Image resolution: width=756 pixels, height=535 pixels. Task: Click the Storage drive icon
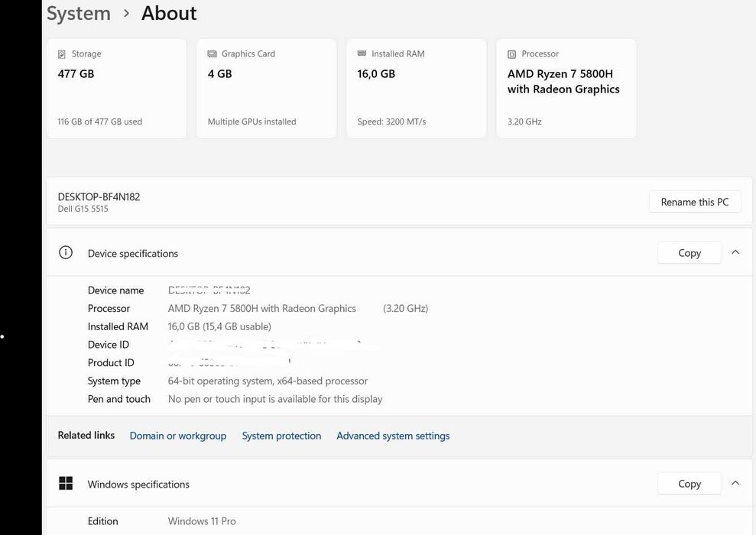(62, 54)
